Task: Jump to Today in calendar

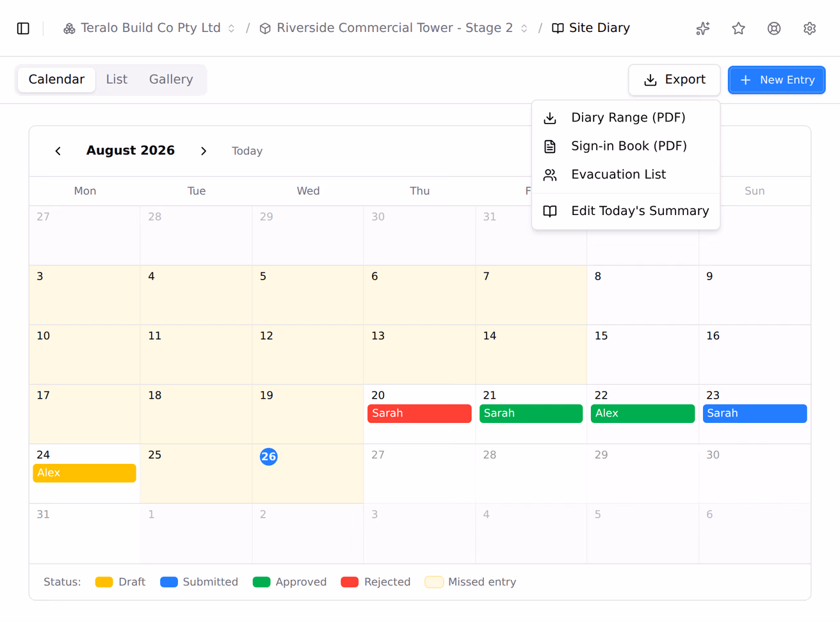Action: coord(247,151)
